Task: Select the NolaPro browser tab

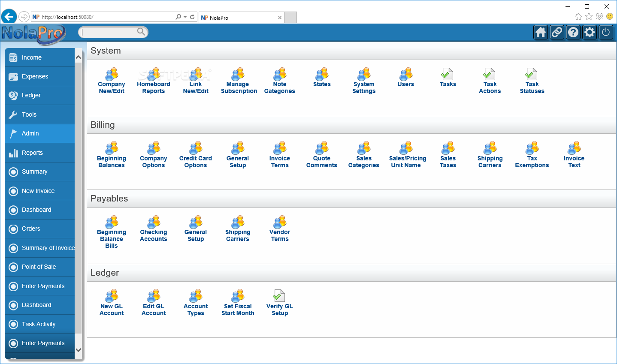Action: [x=241, y=18]
